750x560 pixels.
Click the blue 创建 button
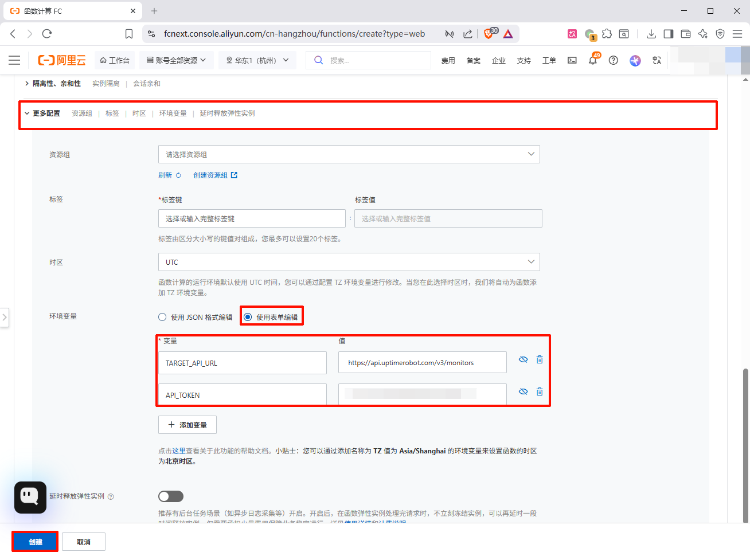point(36,542)
